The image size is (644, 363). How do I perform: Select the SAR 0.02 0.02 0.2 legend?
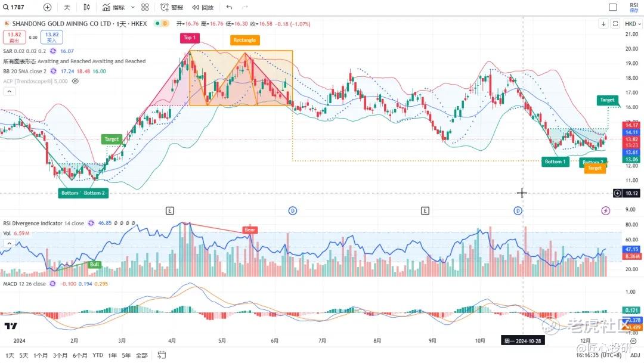pyautogui.click(x=24, y=51)
